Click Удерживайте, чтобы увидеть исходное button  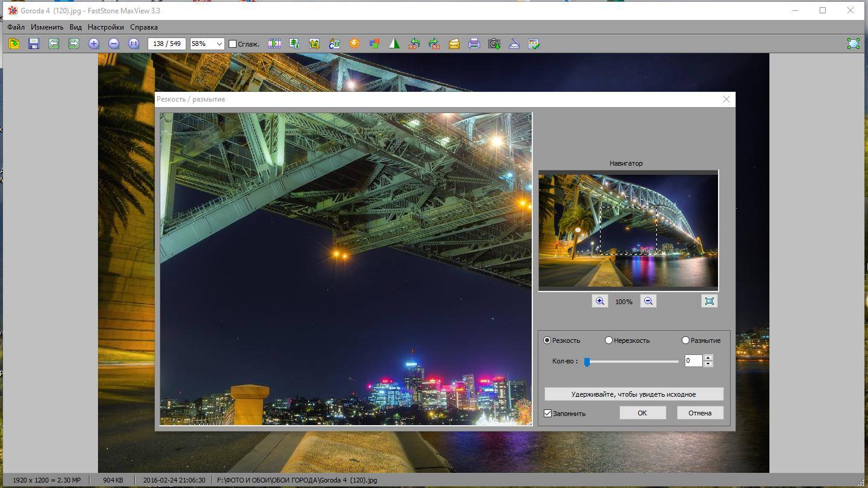tap(634, 394)
